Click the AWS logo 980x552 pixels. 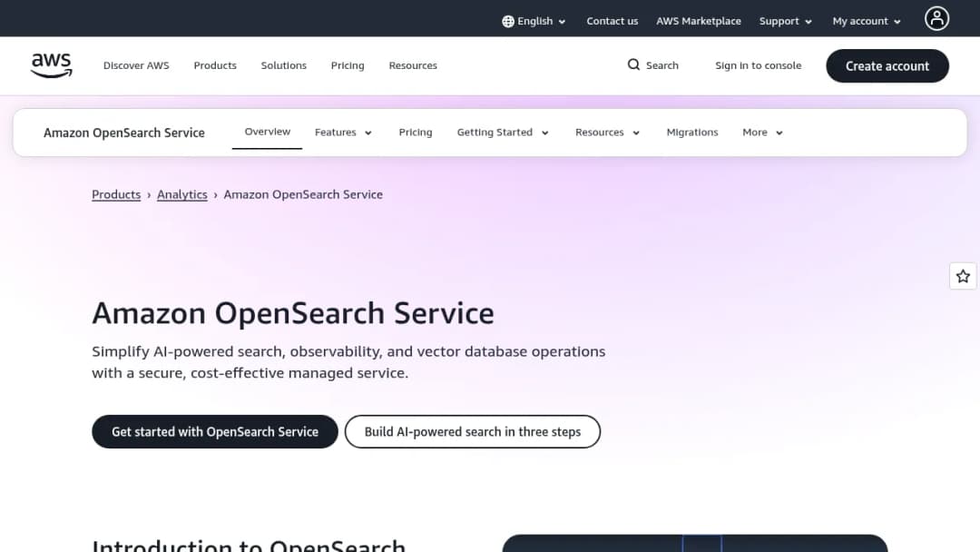point(51,65)
